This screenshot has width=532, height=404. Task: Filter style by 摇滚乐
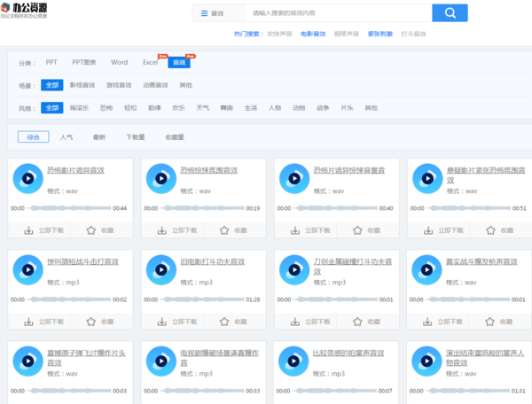79,108
